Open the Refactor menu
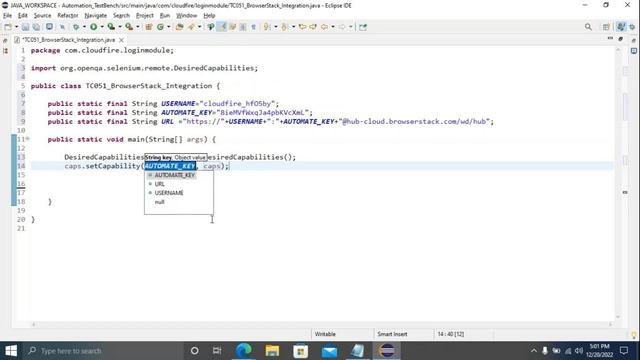Viewport: 640px width, 360px height. pyautogui.click(x=68, y=16)
